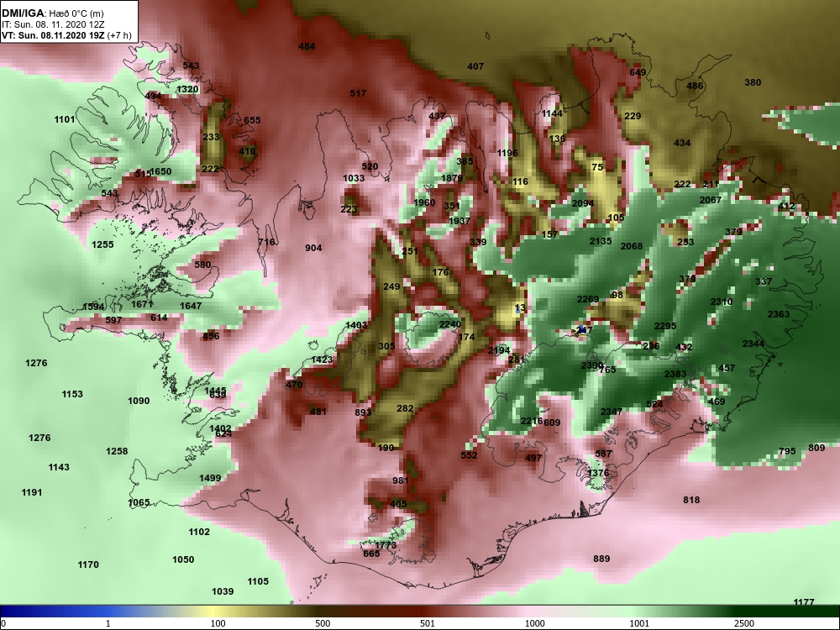Click the 'VT: Sun. 08.11.2020 19Z (+7 h)' line
The height and width of the screenshot is (630, 840).
[x=66, y=35]
